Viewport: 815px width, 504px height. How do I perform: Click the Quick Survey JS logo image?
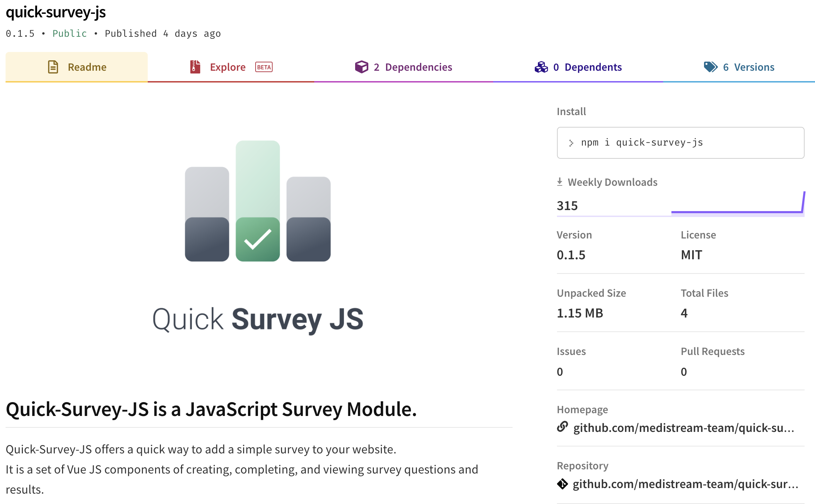(258, 236)
